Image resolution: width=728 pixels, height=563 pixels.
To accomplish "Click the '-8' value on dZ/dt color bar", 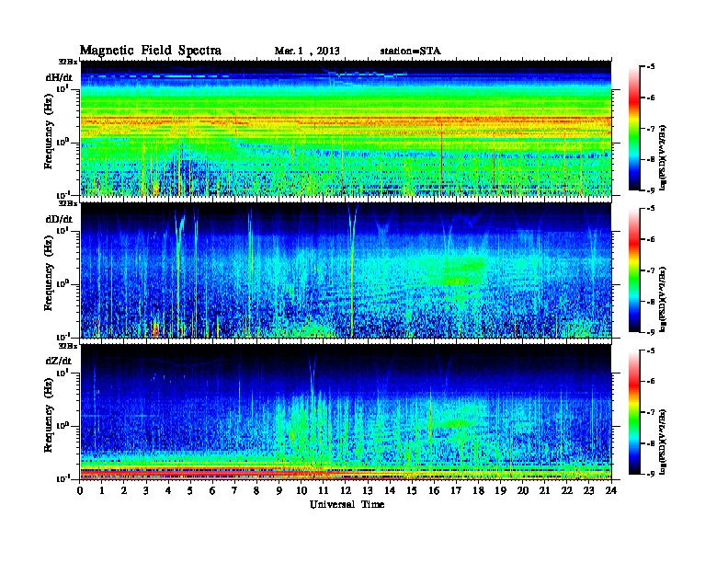I will click(x=651, y=443).
